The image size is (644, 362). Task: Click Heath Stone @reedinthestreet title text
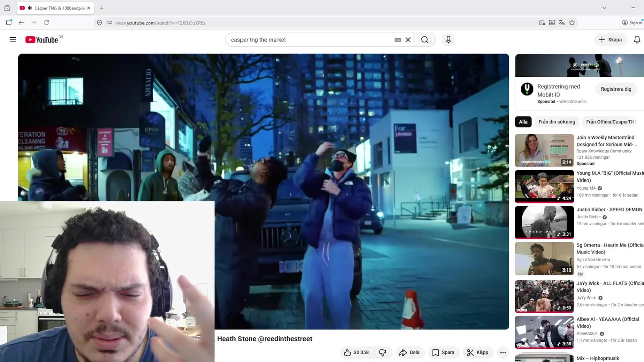coord(265,339)
